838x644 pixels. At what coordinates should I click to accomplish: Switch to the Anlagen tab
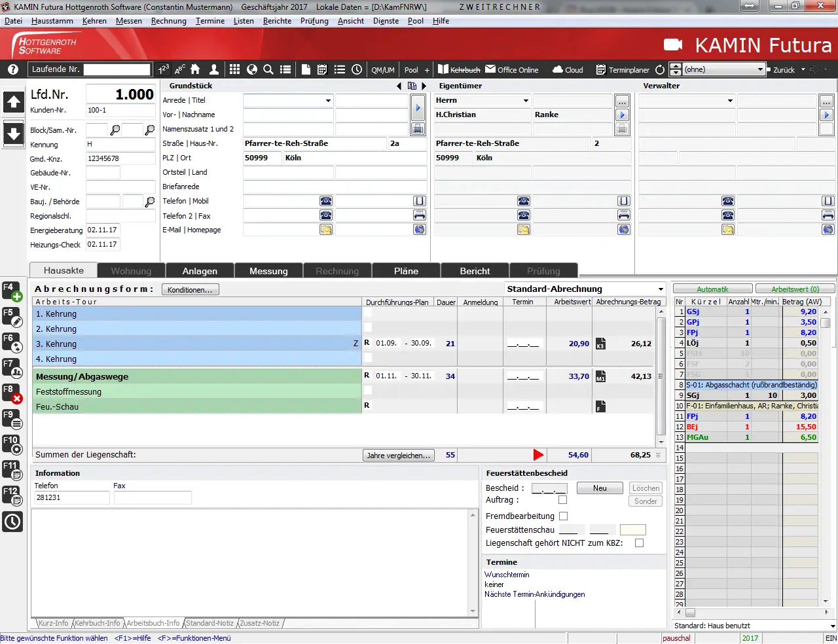[x=200, y=271]
